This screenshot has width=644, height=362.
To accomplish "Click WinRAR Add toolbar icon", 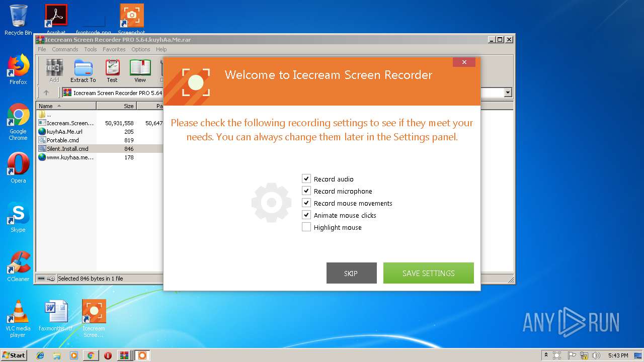I will [54, 71].
